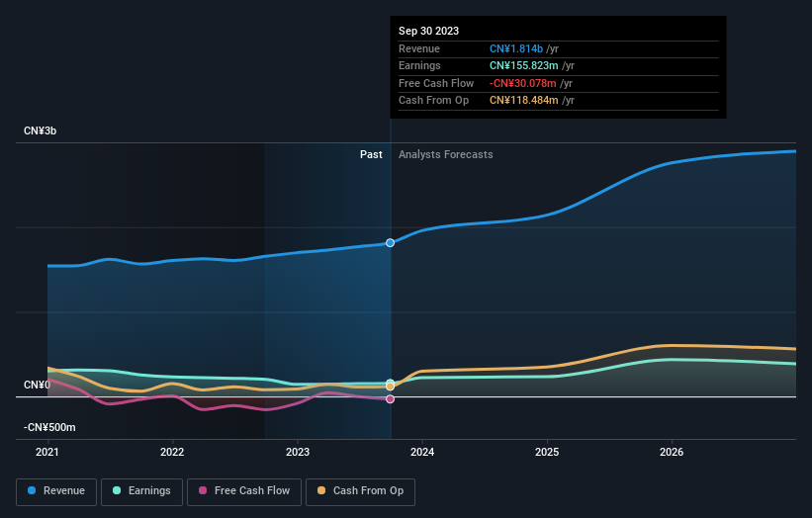Toggle the Revenue legend button
This screenshot has width=812, height=518.
pyautogui.click(x=56, y=491)
